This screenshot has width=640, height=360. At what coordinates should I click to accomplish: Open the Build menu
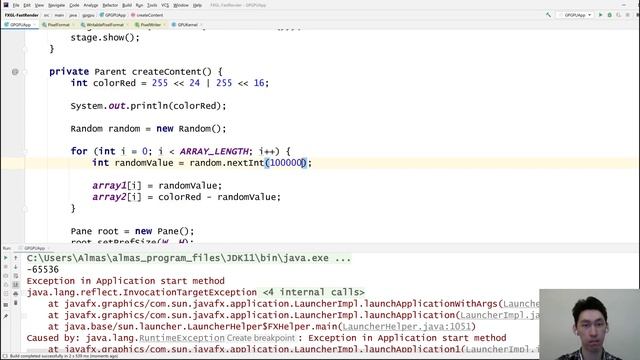coord(127,5)
